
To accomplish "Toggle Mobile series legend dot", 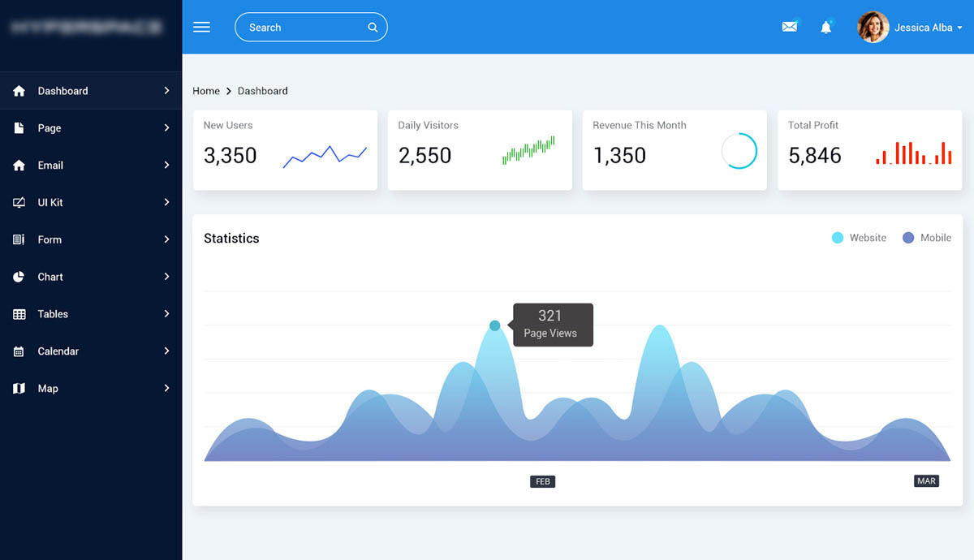I will click(908, 238).
